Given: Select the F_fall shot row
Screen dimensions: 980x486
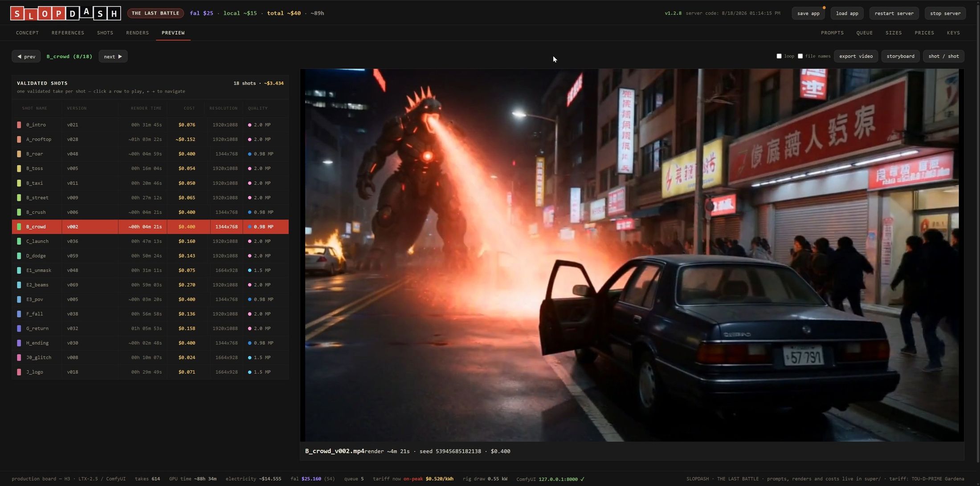Looking at the screenshot, I should point(150,314).
